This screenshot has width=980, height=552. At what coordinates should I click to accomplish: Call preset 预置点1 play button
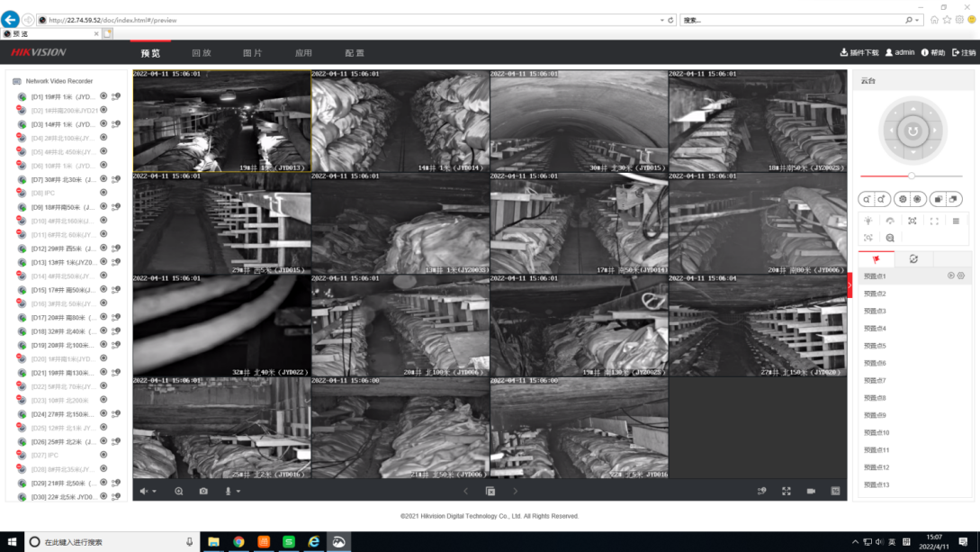[950, 276]
